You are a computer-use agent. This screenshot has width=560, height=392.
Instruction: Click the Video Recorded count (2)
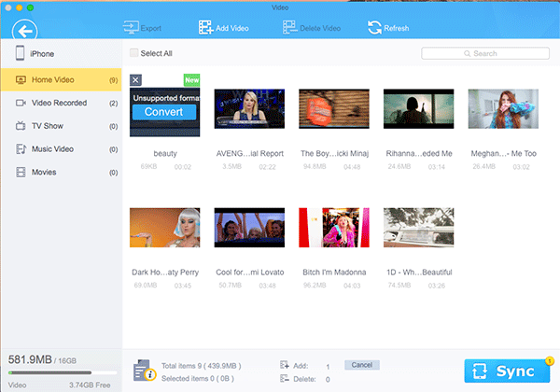click(x=113, y=104)
